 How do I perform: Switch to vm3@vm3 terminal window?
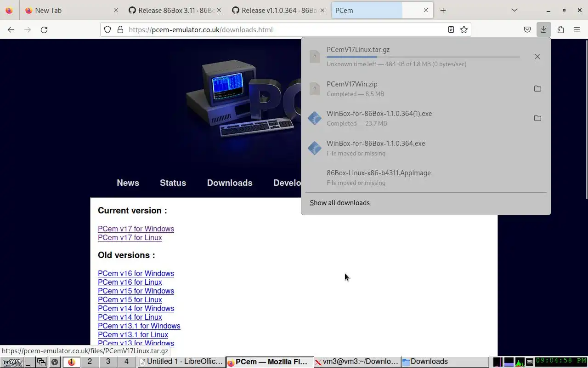pyautogui.click(x=357, y=362)
